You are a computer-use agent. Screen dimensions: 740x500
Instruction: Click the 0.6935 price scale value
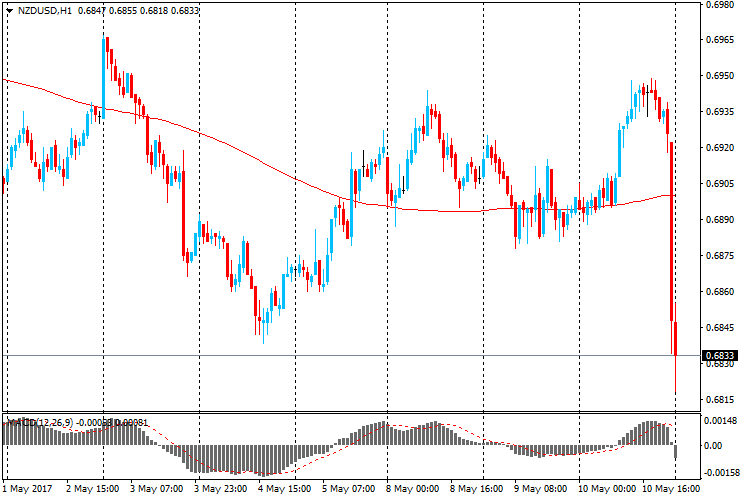point(720,112)
